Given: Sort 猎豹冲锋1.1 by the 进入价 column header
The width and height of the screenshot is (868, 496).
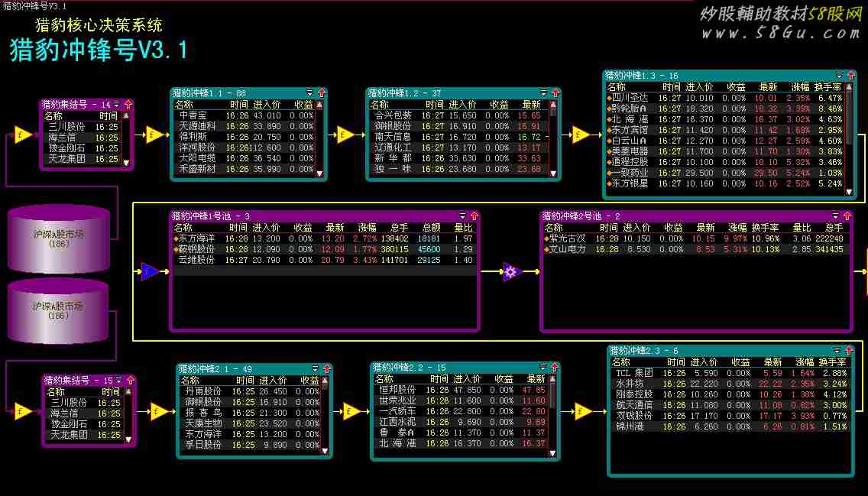Looking at the screenshot, I should click(267, 105).
